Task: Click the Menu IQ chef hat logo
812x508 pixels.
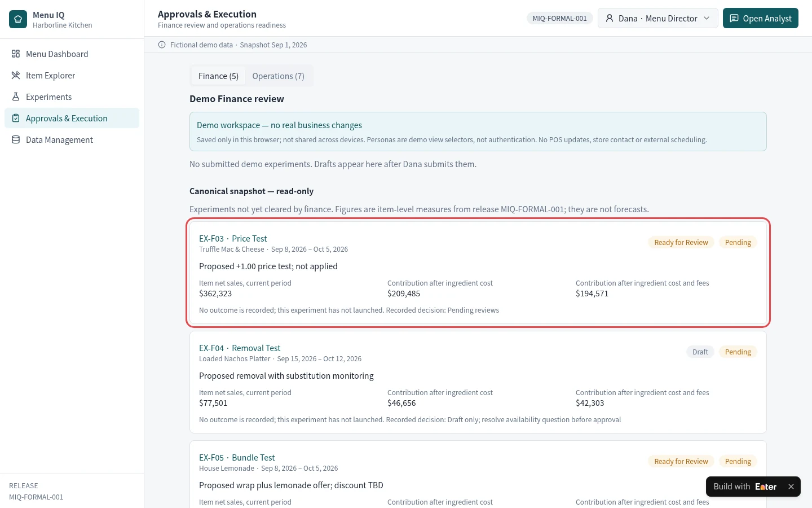Action: (x=18, y=19)
